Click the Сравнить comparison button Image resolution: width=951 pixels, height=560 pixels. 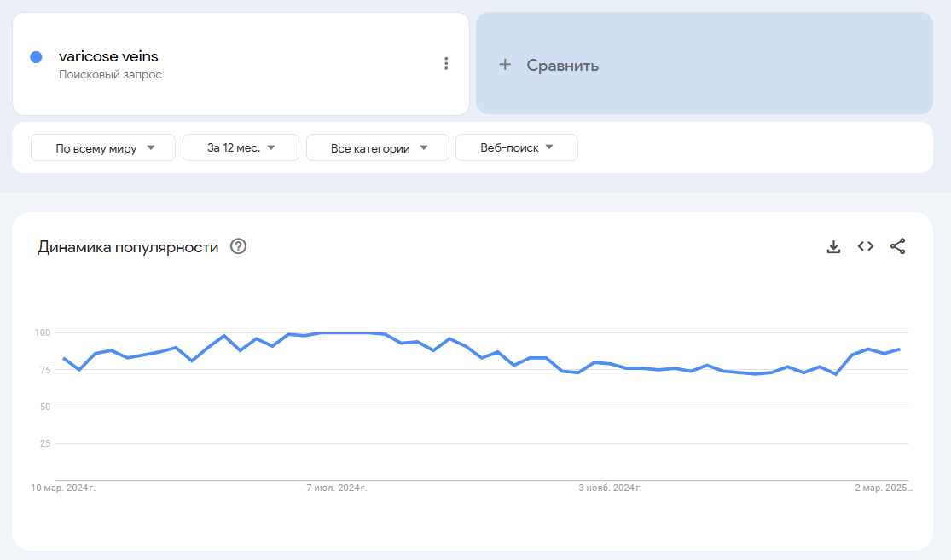coord(705,63)
